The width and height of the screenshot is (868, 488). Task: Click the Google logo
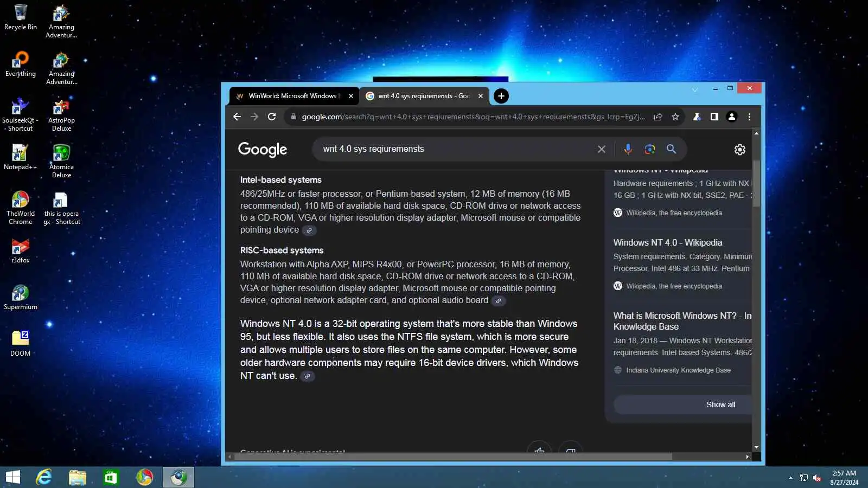point(263,150)
